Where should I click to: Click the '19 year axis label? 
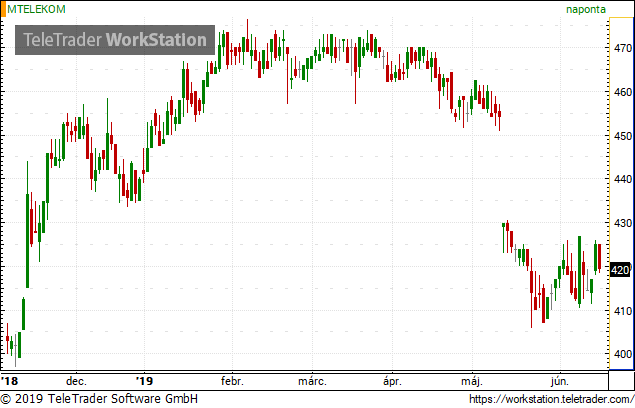(x=144, y=381)
